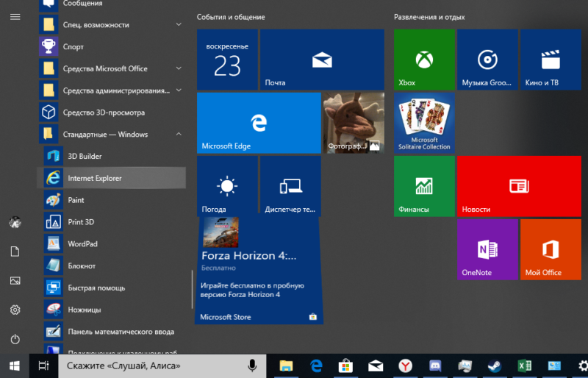Open the OneNote tile

[487, 249]
